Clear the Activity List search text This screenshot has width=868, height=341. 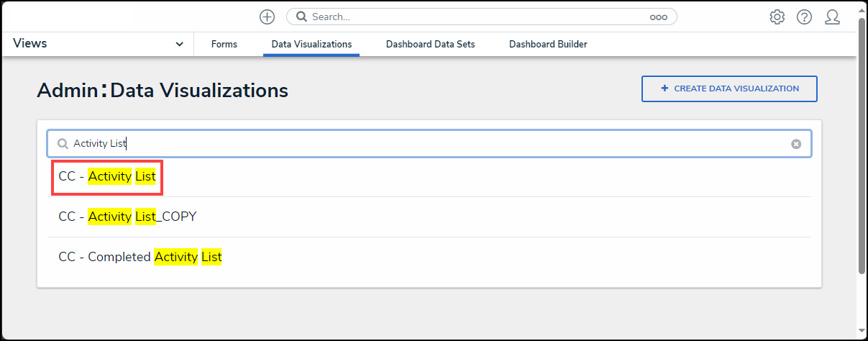(796, 144)
